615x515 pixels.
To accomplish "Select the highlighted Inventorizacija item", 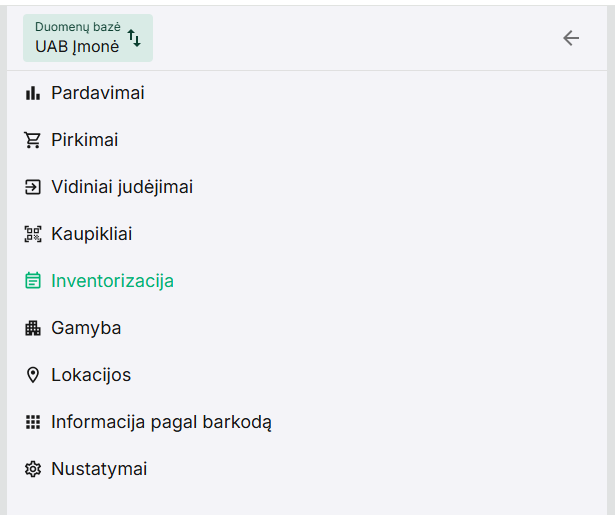I will coord(113,282).
